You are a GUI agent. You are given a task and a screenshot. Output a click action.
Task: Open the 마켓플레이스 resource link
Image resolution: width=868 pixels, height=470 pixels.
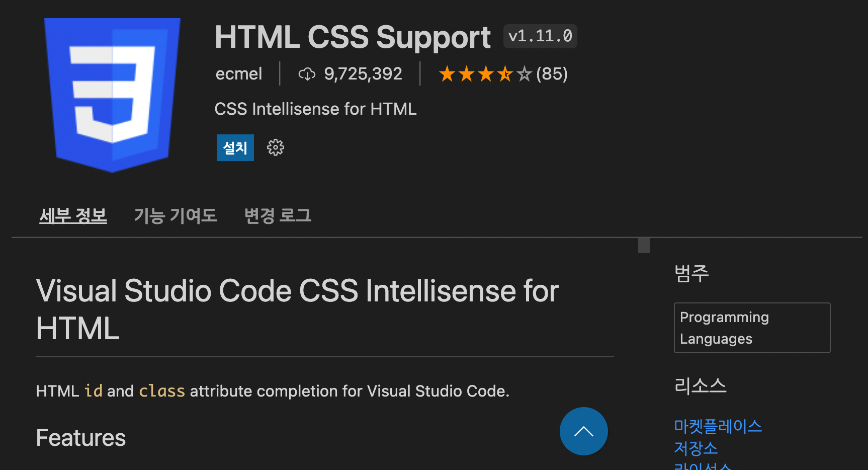pyautogui.click(x=718, y=426)
